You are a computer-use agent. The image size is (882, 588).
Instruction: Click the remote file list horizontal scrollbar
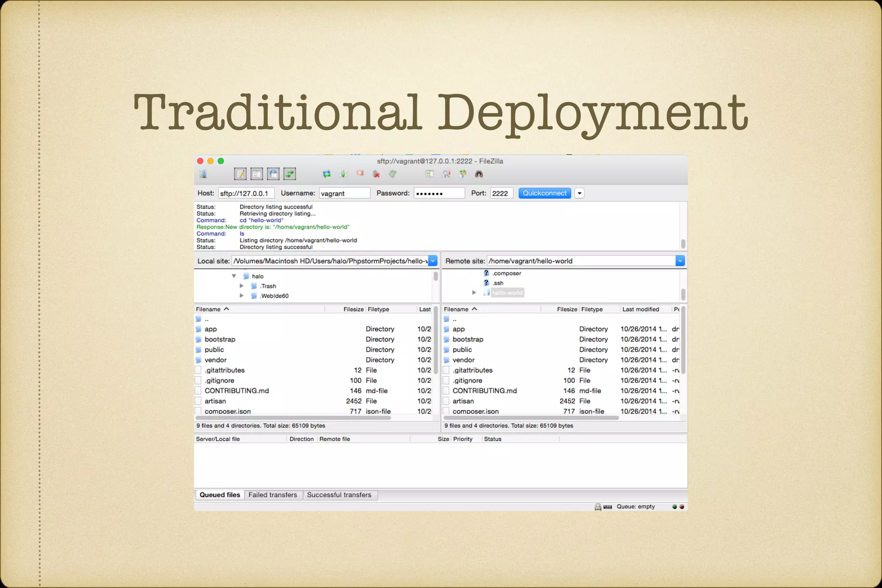[531, 418]
